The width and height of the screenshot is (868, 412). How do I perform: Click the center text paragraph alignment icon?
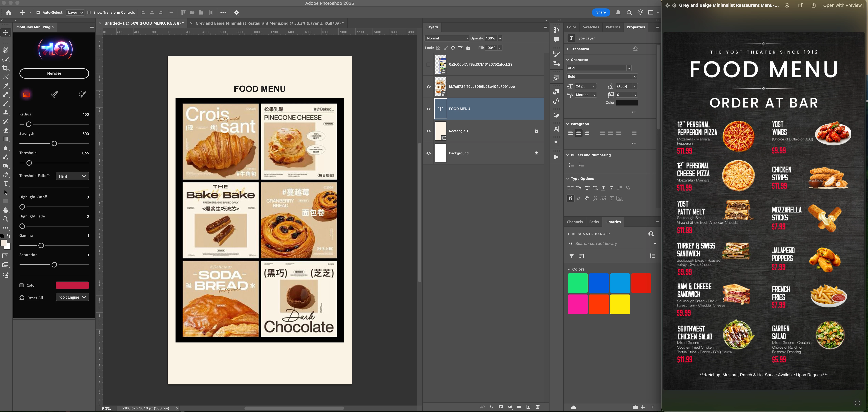[x=579, y=133]
